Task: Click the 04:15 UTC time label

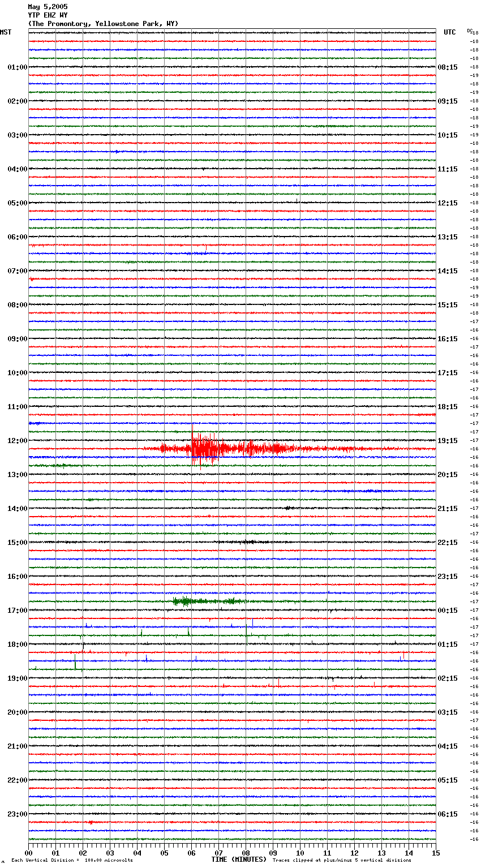Action: pyautogui.click(x=448, y=746)
